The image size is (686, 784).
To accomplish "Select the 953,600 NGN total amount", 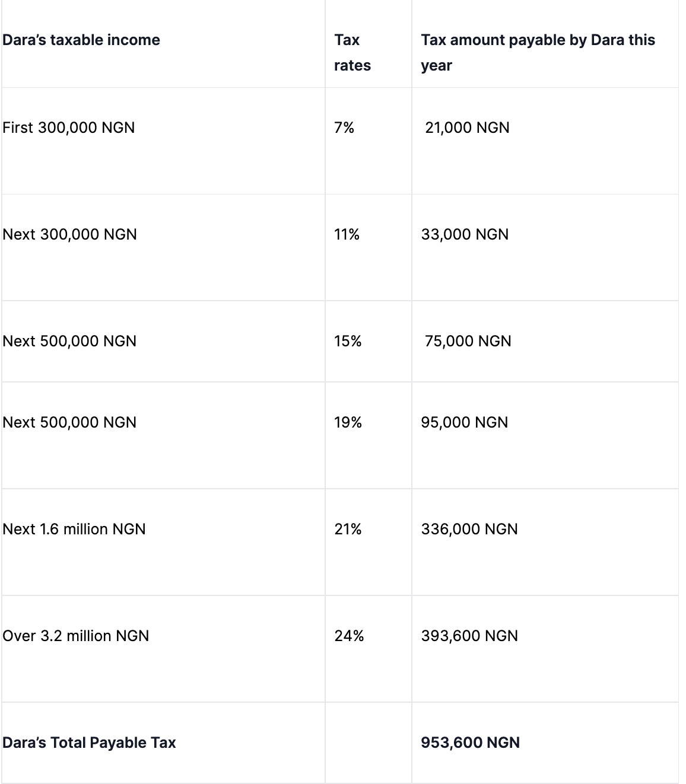I will pyautogui.click(x=470, y=743).
